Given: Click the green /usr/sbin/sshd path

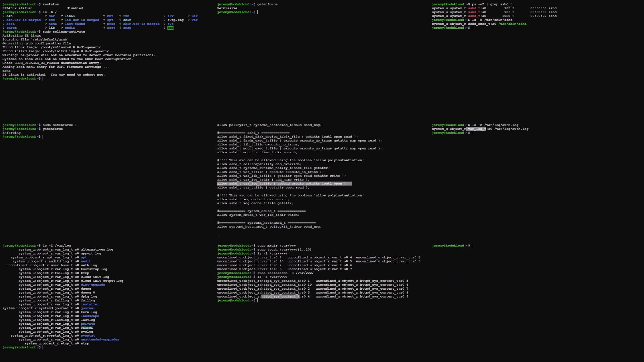Looking at the screenshot, I should 512,24.
